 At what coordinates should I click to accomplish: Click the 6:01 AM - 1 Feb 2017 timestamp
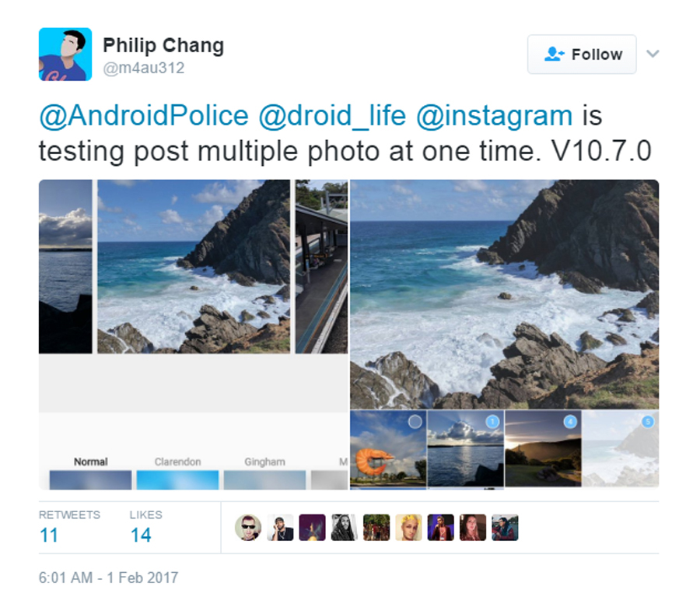(108, 578)
